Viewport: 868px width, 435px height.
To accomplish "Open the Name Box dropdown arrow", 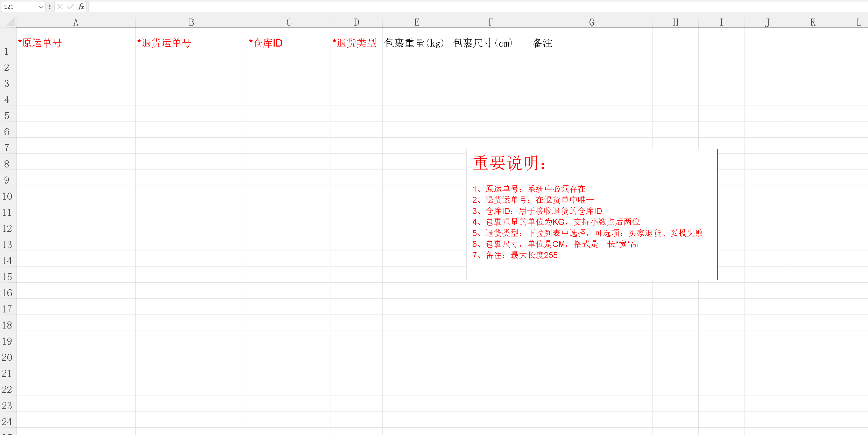I will (41, 7).
